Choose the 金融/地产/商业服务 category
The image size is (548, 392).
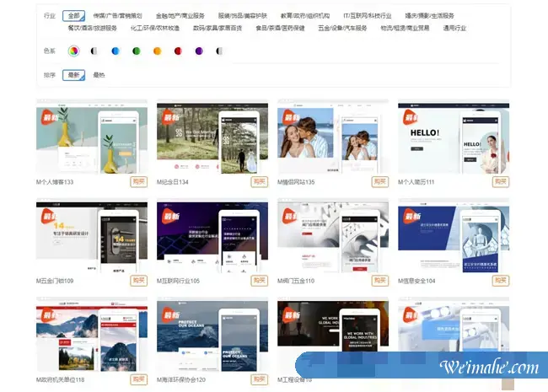click(x=180, y=15)
